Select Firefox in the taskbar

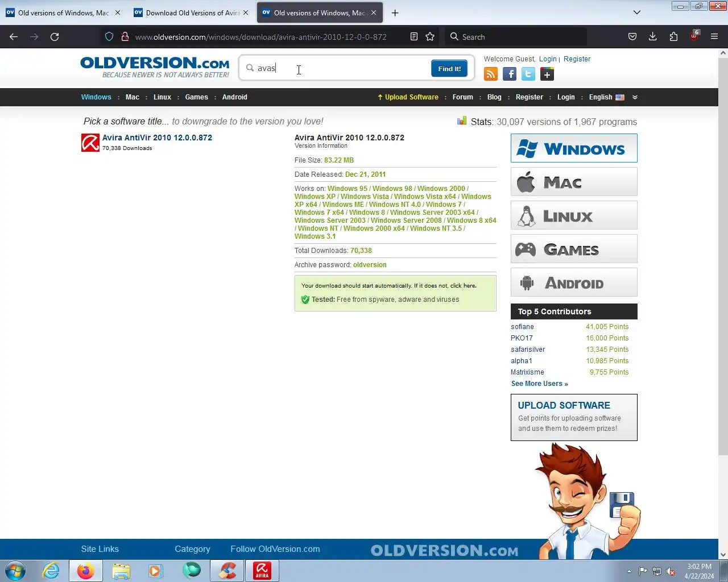86,571
